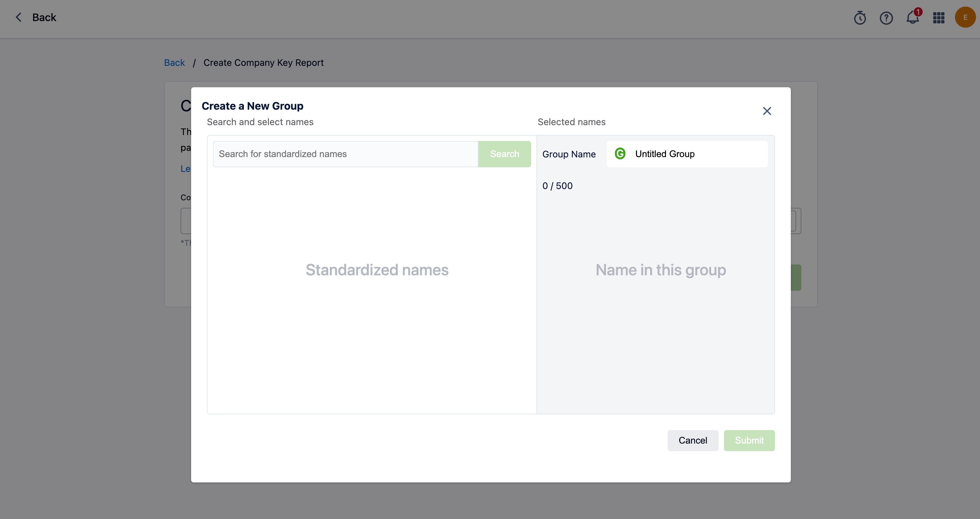Click the back arrow chevron

pyautogui.click(x=18, y=17)
